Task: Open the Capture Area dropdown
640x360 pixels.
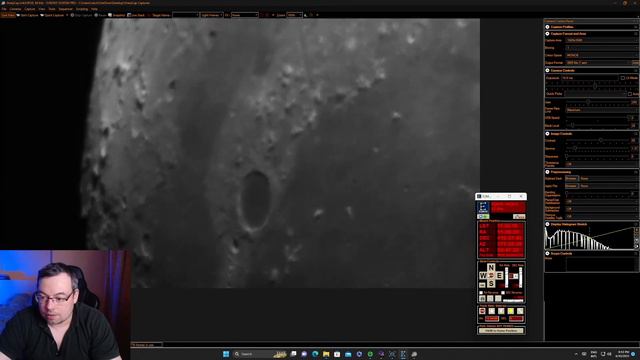Action: coord(602,40)
